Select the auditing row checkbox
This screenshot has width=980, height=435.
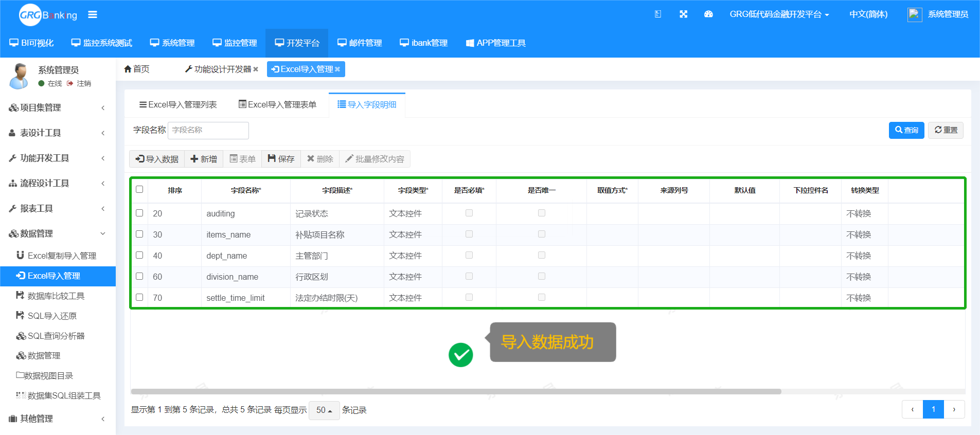(139, 213)
